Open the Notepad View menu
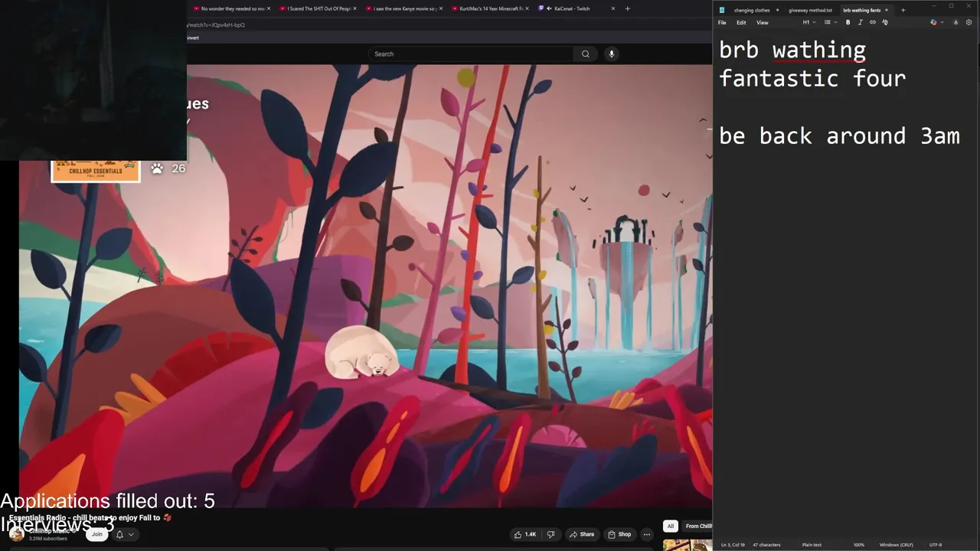Viewport: 980px width, 551px height. [x=763, y=22]
